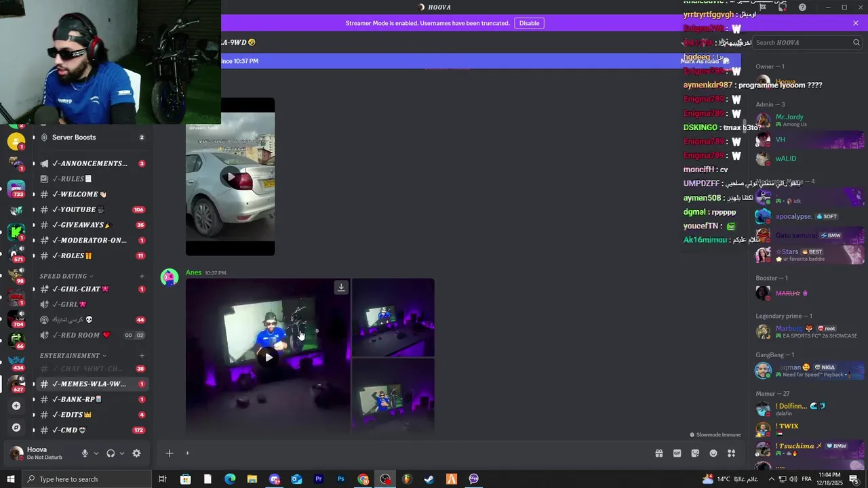Click the plus attachment button in message bar
The image size is (868, 488).
coord(170,453)
